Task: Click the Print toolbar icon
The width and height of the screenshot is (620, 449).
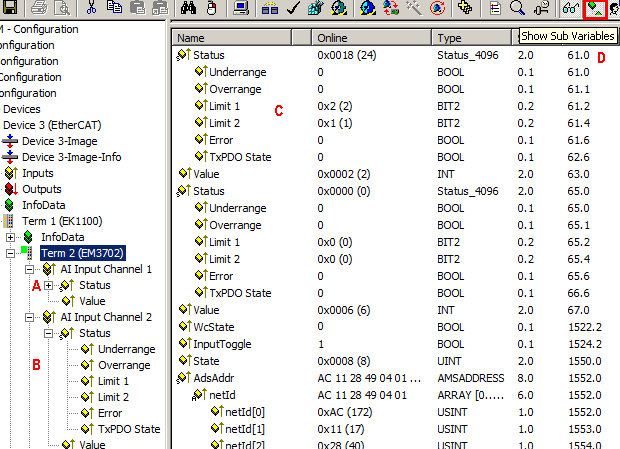Action: click(x=39, y=7)
